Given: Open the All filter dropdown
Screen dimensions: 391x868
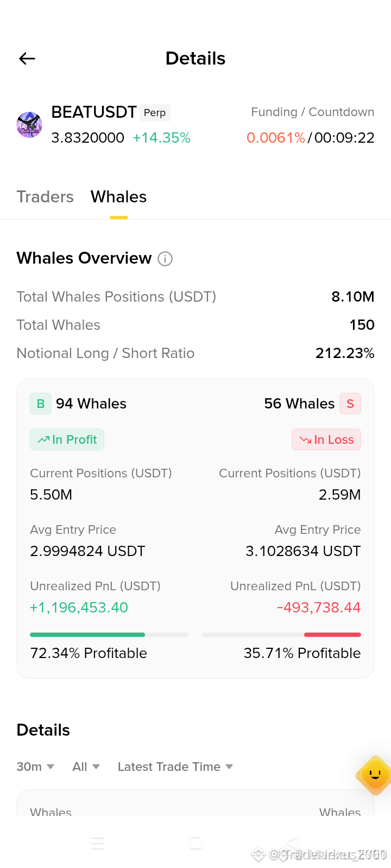Looking at the screenshot, I should [x=86, y=767].
